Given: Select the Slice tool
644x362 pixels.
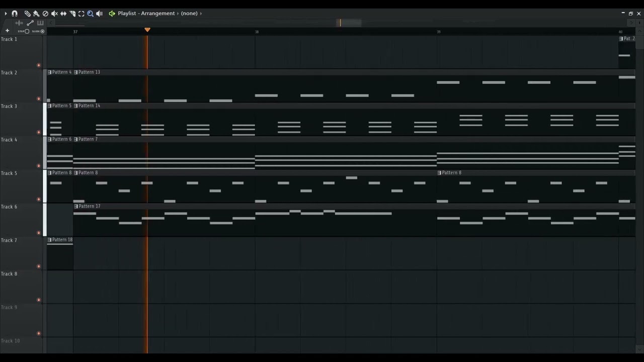Looking at the screenshot, I should (72, 14).
